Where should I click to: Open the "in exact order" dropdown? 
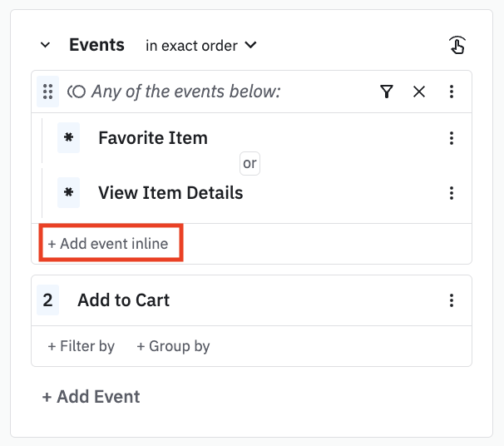coord(200,45)
